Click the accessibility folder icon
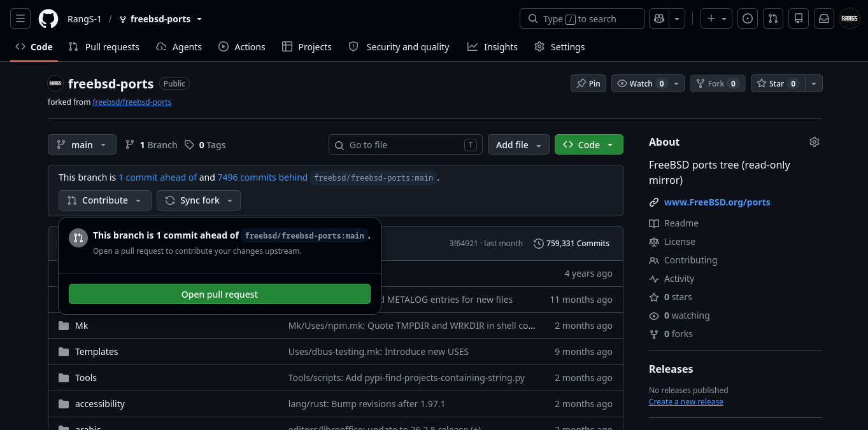 64,404
